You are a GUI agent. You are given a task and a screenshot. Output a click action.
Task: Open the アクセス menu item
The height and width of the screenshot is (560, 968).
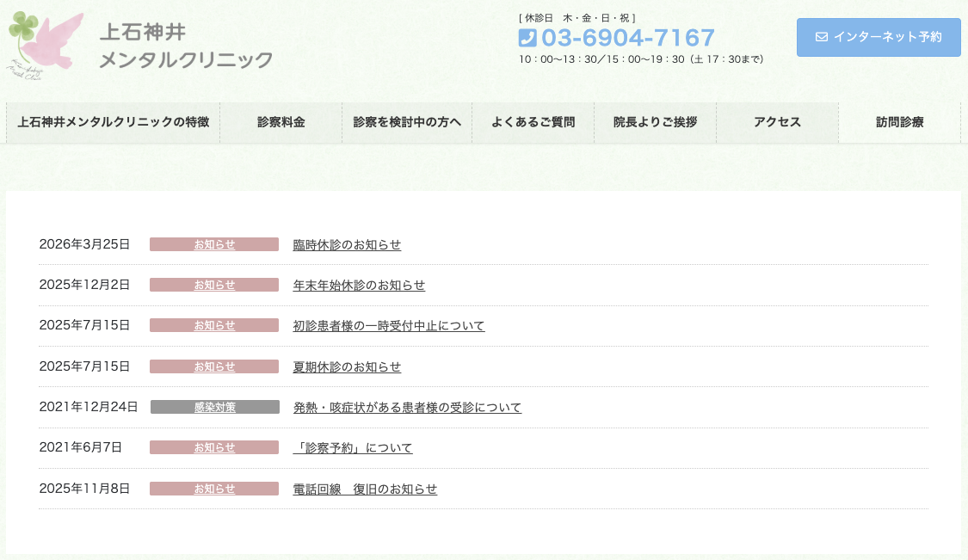(777, 122)
